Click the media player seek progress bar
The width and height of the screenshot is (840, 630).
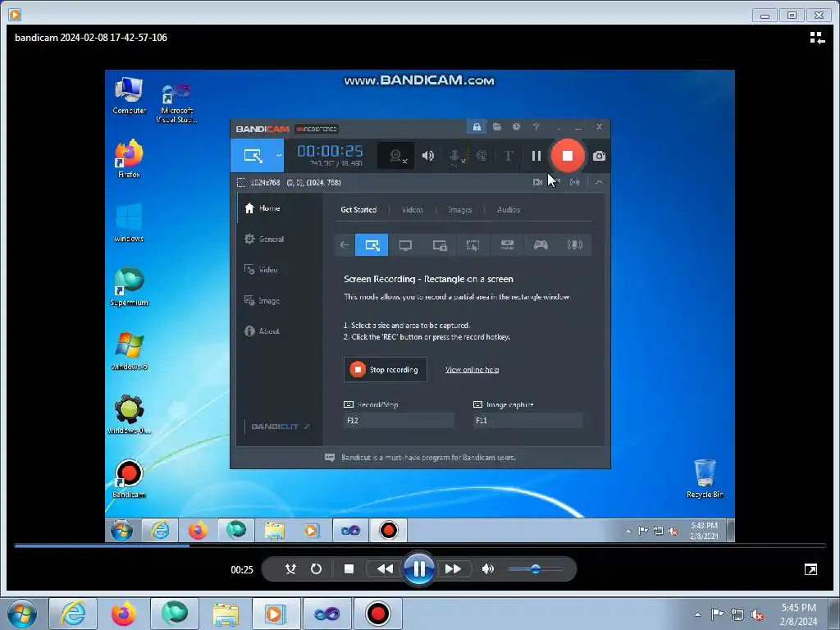click(x=420, y=546)
